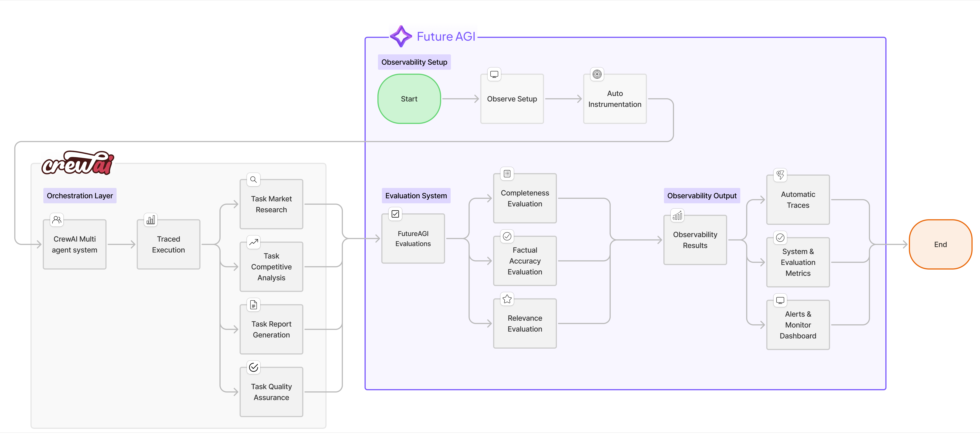This screenshot has height=434, width=980.
Task: Select the Relevance Evaluation node
Action: tap(525, 324)
